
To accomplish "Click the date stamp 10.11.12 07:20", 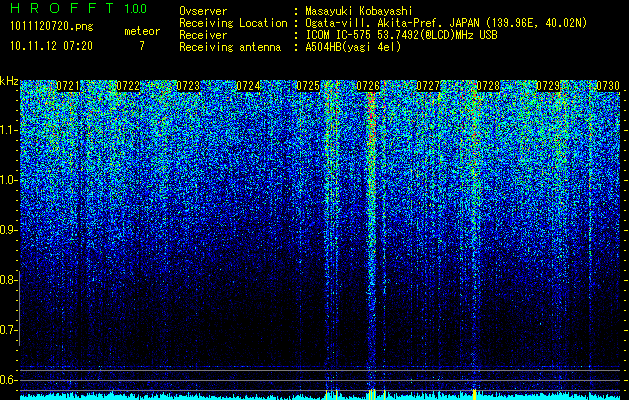I will point(51,46).
